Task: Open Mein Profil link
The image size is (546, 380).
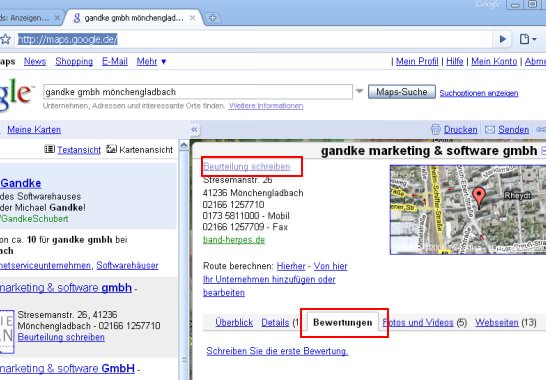Action: 417,61
